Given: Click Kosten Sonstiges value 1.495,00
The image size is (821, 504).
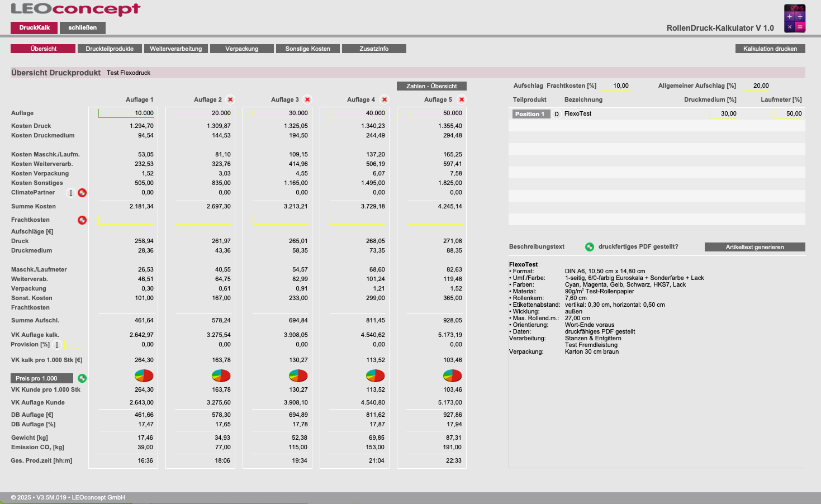Looking at the screenshot, I should point(373,183).
